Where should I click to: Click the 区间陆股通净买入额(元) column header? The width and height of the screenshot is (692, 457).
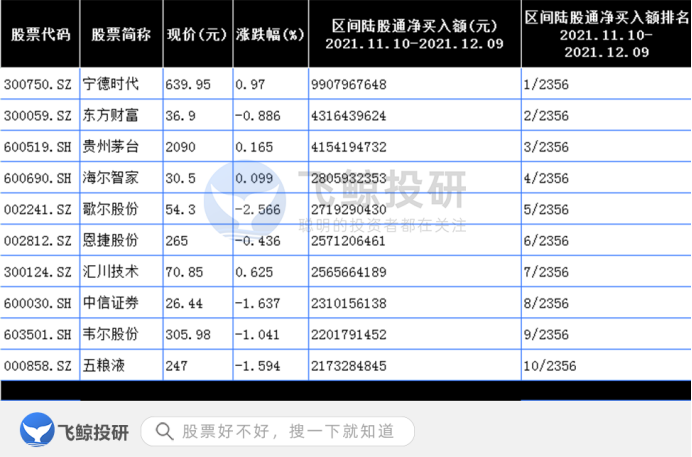pos(414,35)
